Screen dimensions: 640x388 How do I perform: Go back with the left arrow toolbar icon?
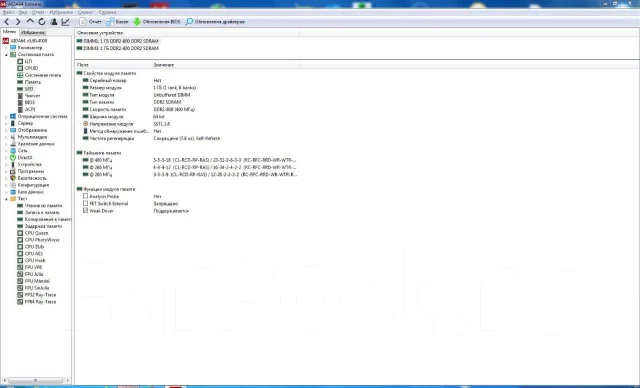click(7, 22)
